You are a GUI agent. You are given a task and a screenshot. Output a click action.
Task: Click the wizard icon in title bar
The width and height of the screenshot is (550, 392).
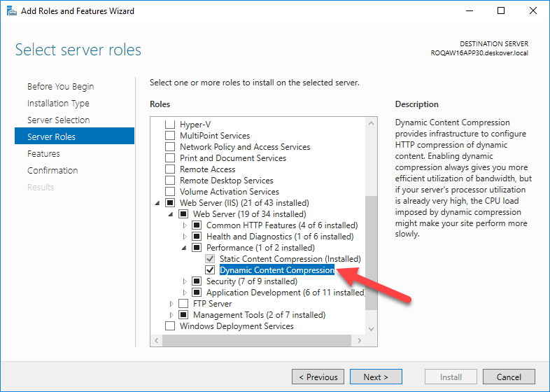point(9,10)
